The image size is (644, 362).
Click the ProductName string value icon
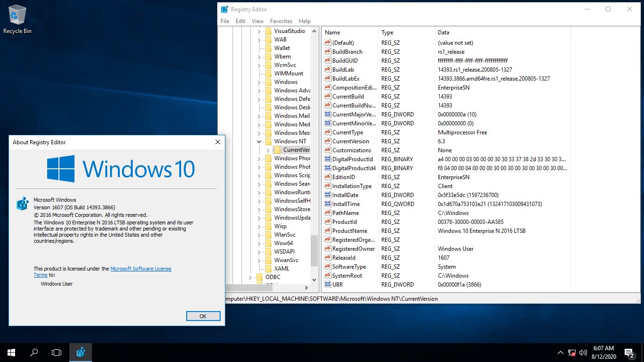(x=328, y=231)
